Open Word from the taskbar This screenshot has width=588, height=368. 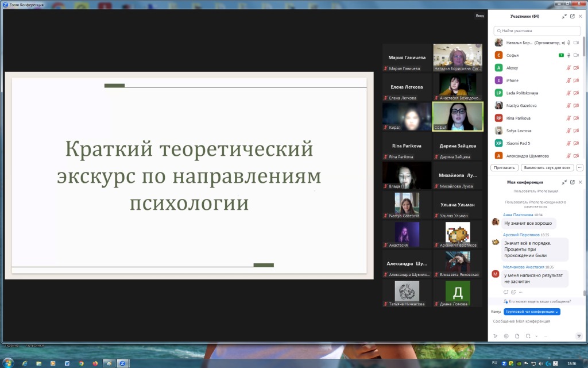[x=67, y=363]
